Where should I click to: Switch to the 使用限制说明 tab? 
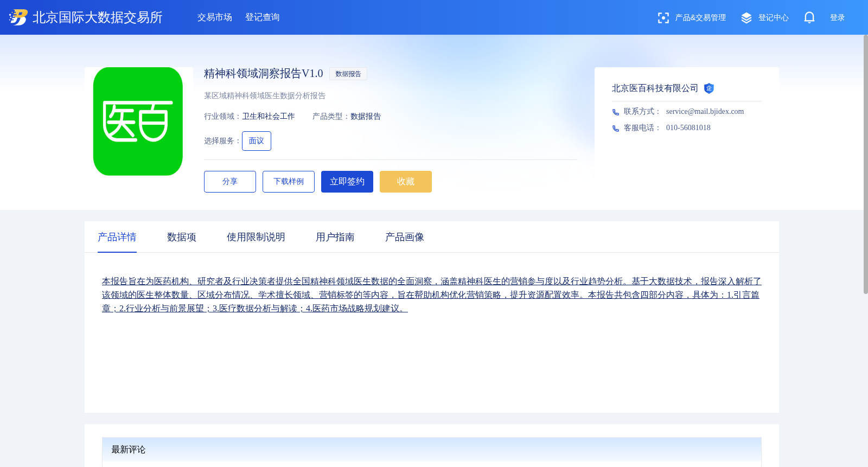[256, 237]
